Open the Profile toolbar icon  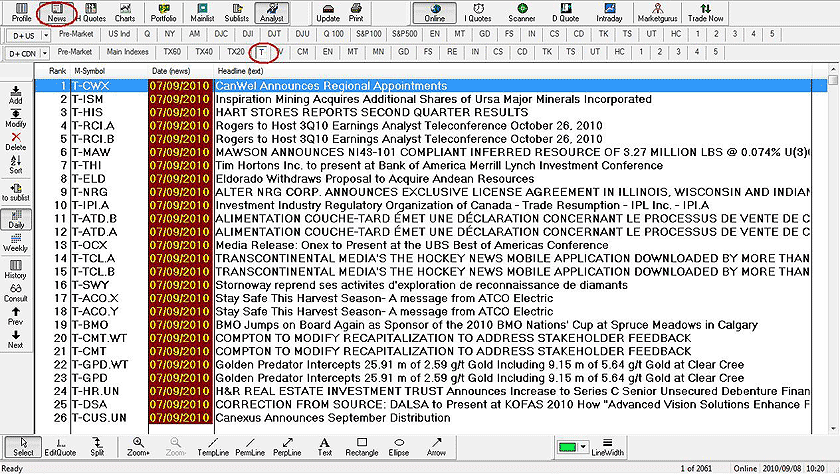21,13
